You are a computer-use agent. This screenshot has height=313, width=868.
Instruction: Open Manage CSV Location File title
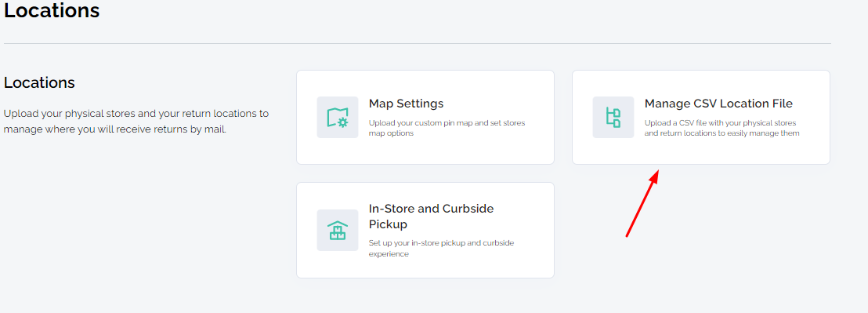pos(718,104)
